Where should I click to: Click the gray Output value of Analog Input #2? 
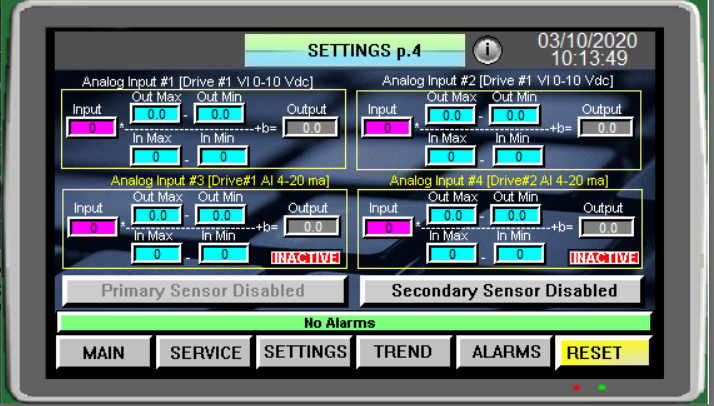tap(604, 127)
